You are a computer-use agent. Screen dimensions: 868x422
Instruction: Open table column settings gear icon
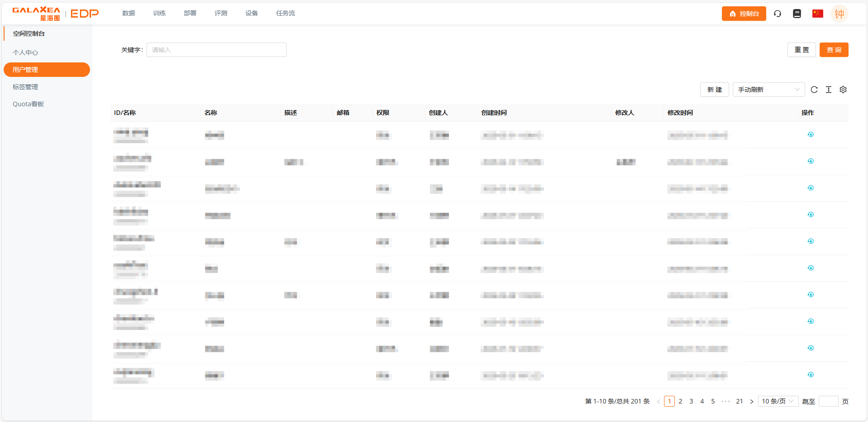[843, 90]
